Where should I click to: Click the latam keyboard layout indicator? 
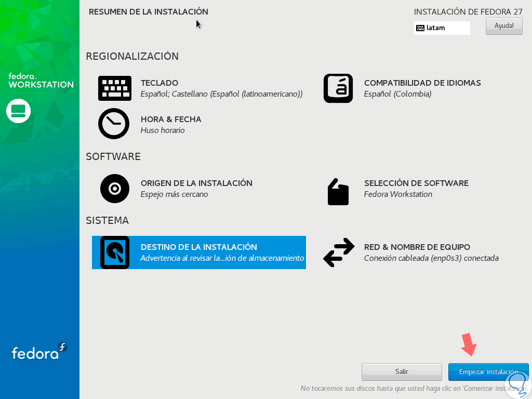coord(442,28)
